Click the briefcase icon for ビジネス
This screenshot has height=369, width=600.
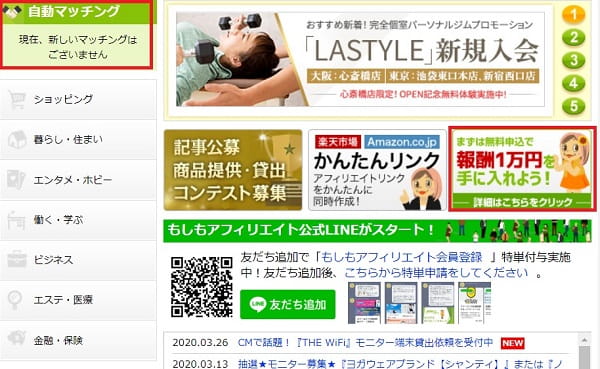[x=17, y=260]
